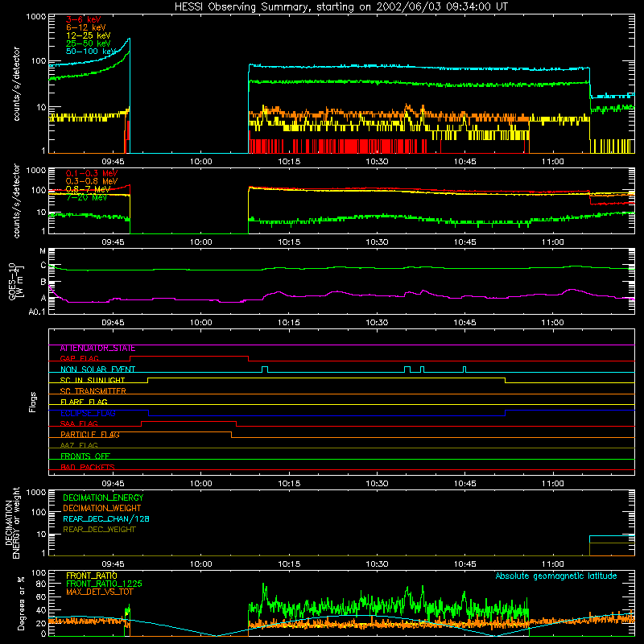Click the M class tick label
This screenshot has width=644, height=644.
(x=43, y=251)
